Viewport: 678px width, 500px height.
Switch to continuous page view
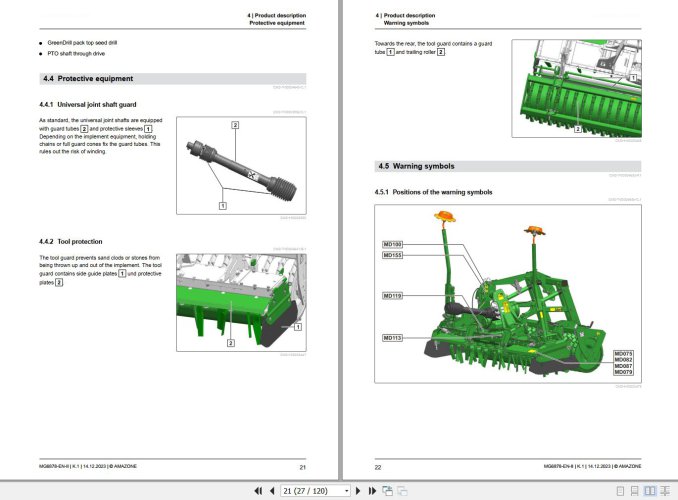[x=634, y=491]
